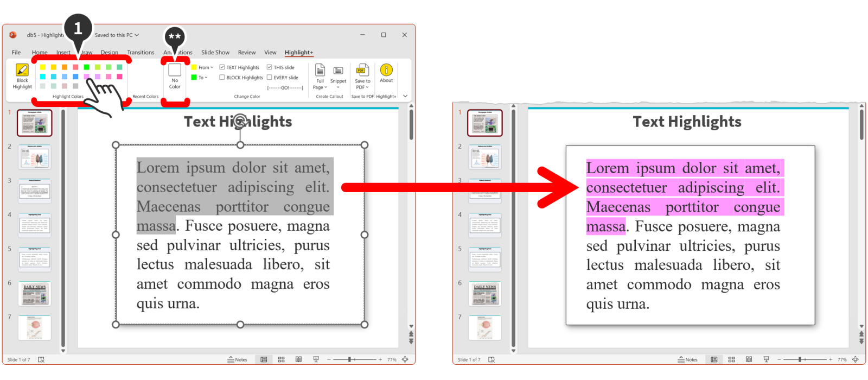Pick the bright green highlight swatch

pos(86,67)
